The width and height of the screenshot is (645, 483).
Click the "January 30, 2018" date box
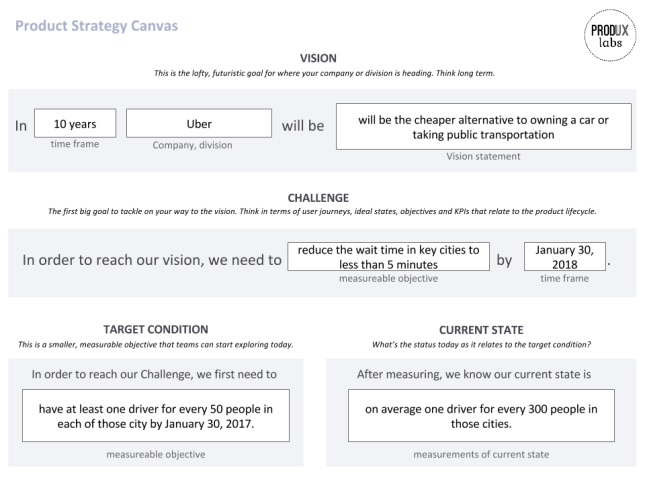click(x=565, y=257)
